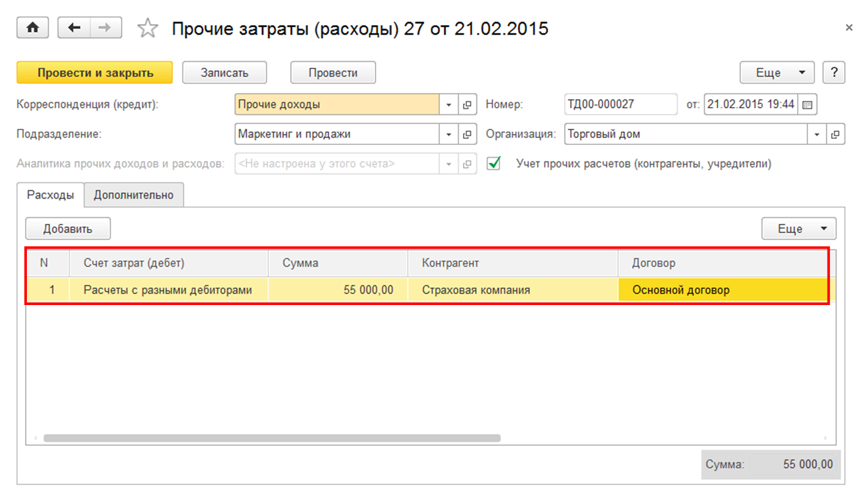Screen dimensions: 868x497
Task: Expand the Организация dropdown
Action: 817,134
